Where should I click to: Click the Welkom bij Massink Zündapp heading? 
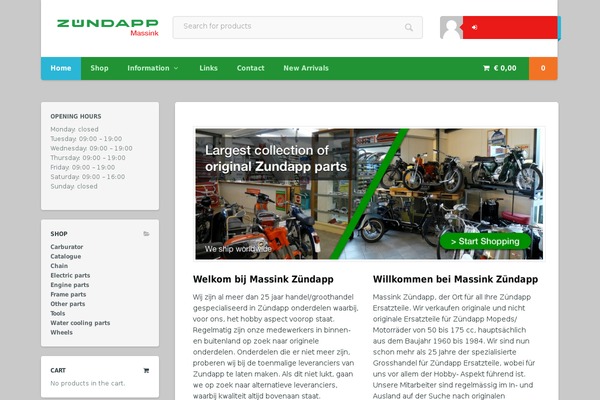click(x=263, y=279)
